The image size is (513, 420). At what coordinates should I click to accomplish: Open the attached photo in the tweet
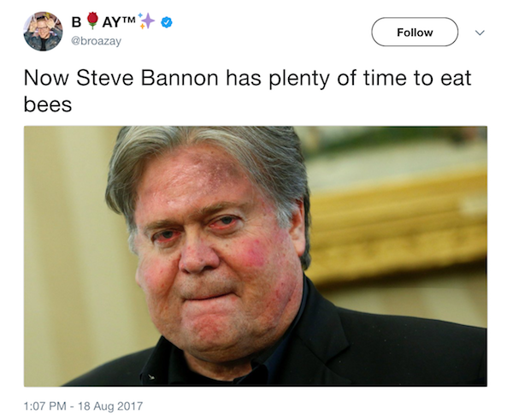[x=255, y=256]
